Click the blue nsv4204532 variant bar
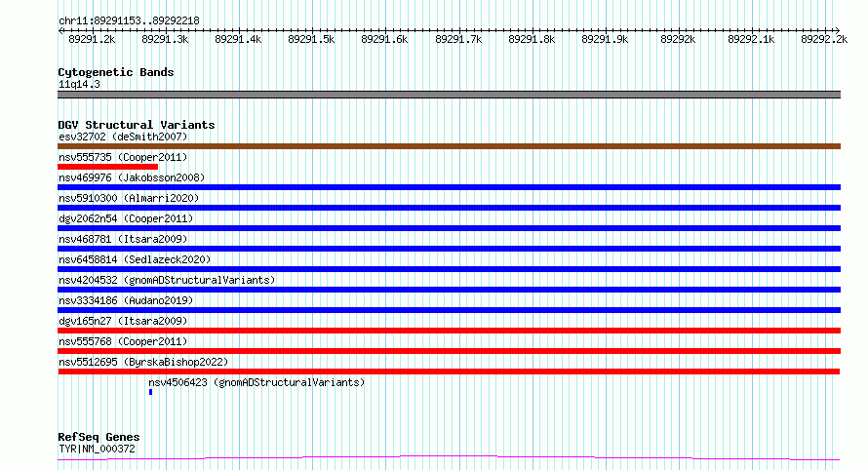 click(x=449, y=290)
